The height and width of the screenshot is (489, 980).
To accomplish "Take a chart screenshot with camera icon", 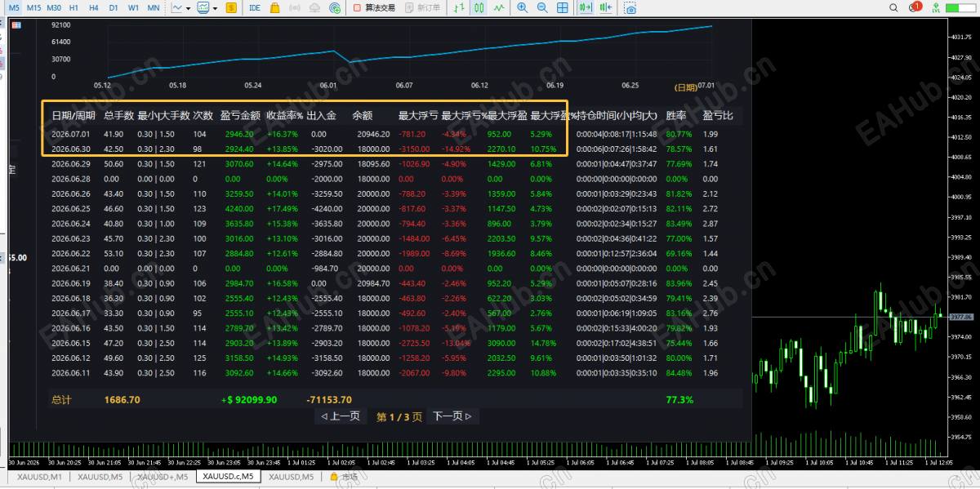I will [x=630, y=7].
